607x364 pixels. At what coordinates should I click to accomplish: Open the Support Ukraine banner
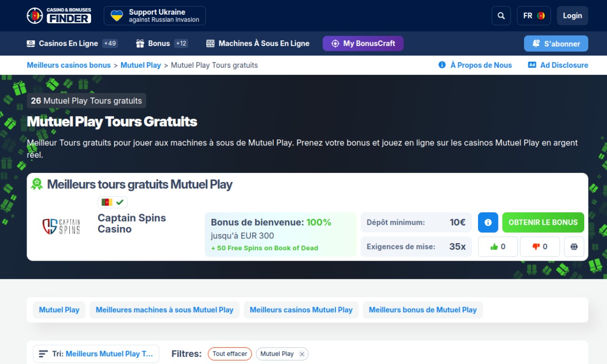coord(155,16)
